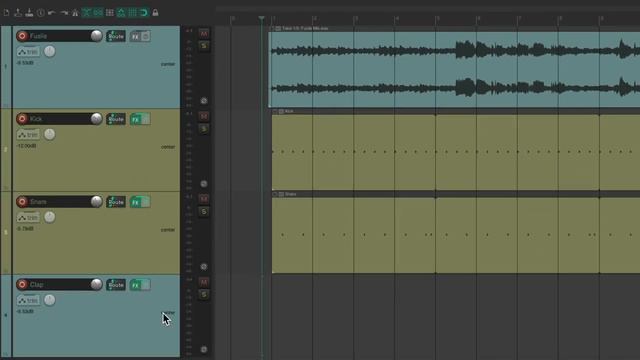The width and height of the screenshot is (640, 360).
Task: Open Route for the Snare track
Action: (x=116, y=202)
